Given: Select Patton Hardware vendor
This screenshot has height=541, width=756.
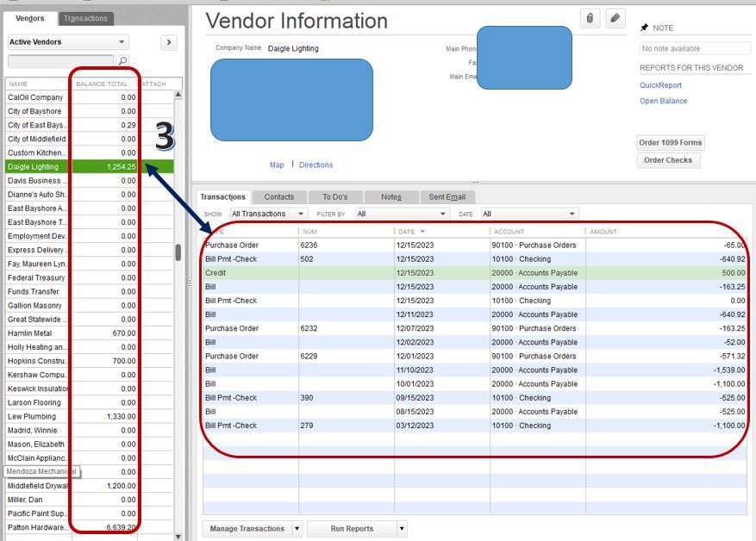Looking at the screenshot, I should 89,527.
